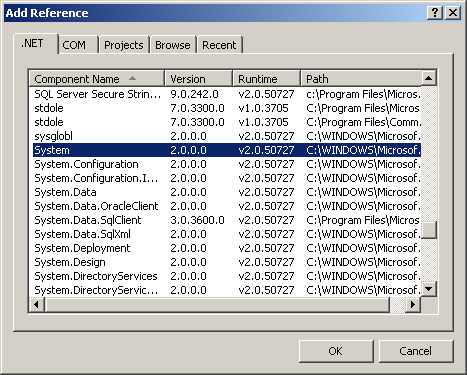Close the Add Reference dialog
This screenshot has height=375, width=467.
point(453,13)
